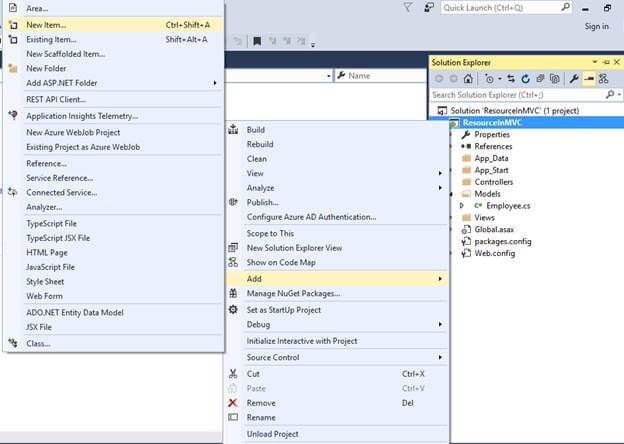Refresh the Solution Explorer
This screenshot has height=444, width=624.
point(525,79)
